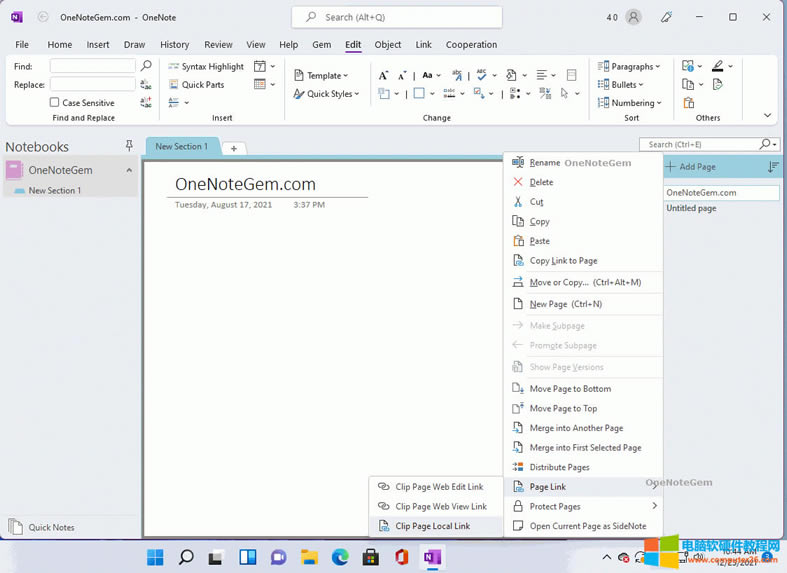Click the Syntax Highlight icon
Viewport: 787px width, 573px height.
[x=173, y=67]
